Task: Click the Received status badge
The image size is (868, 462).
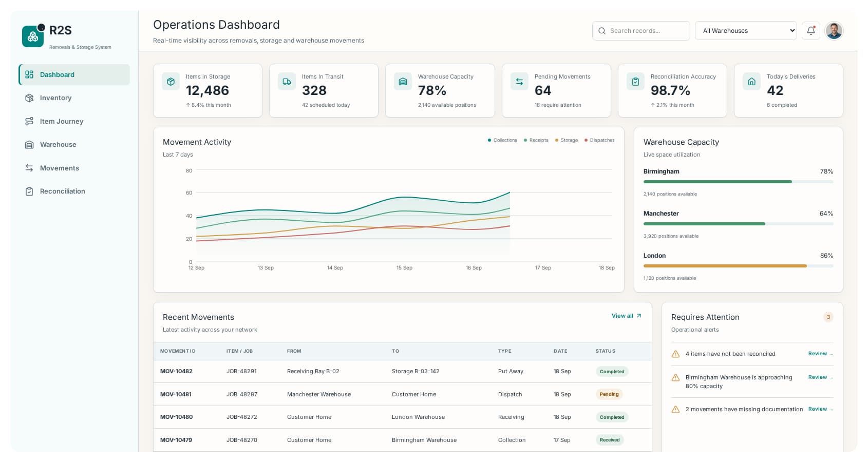Action: coord(610,440)
